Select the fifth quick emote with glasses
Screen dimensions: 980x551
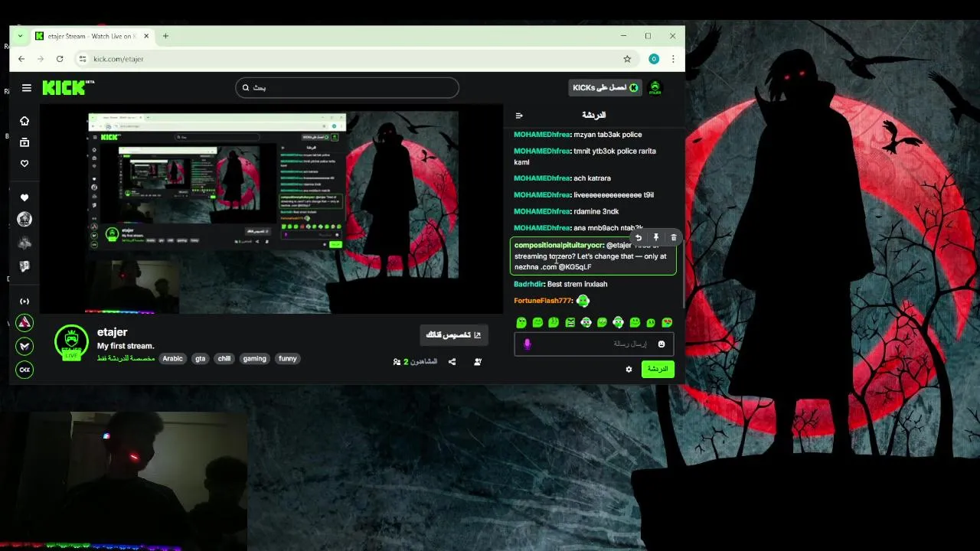586,323
